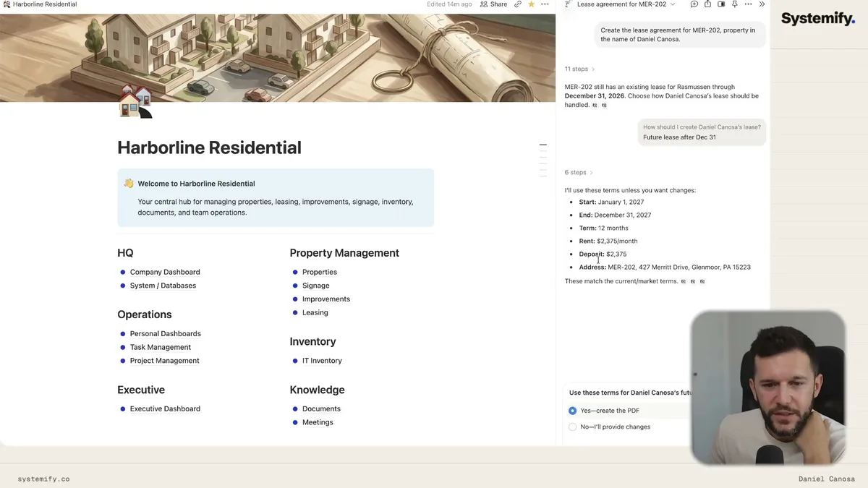Open the Task Management page

coord(160,348)
